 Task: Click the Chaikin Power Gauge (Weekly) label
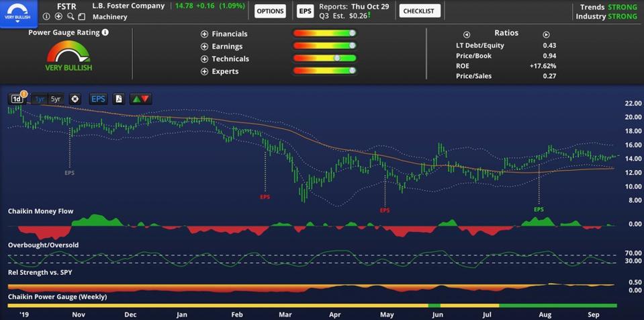click(57, 296)
